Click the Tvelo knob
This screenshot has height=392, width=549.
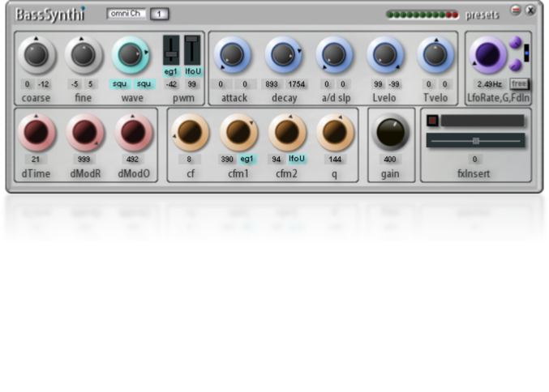[435, 55]
